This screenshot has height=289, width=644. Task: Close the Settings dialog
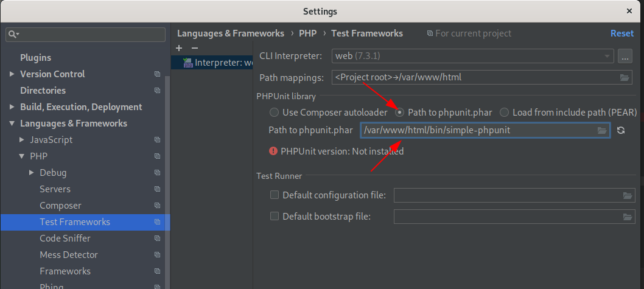(629, 11)
